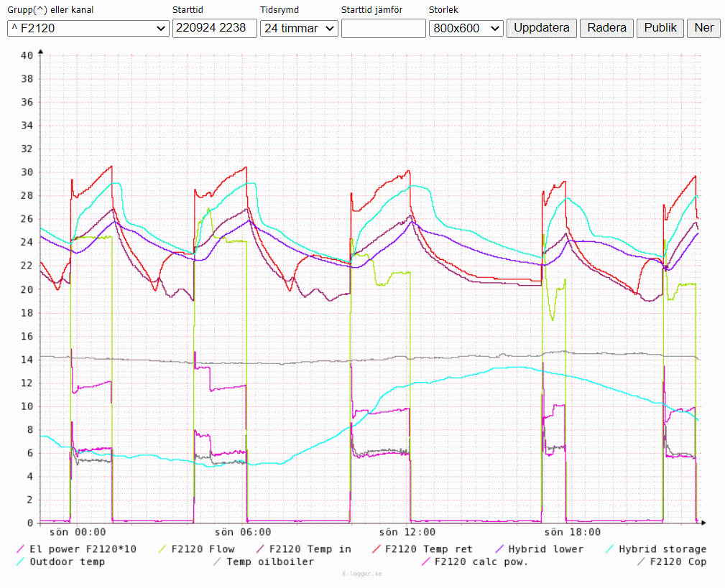Click the sön 12:00 time axis label
This screenshot has width=725, height=588.
click(x=407, y=533)
